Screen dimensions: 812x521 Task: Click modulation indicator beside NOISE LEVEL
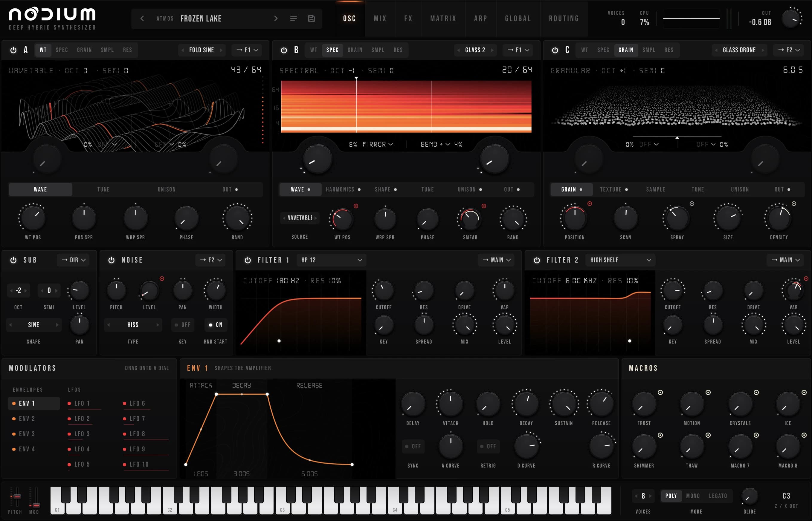click(162, 279)
